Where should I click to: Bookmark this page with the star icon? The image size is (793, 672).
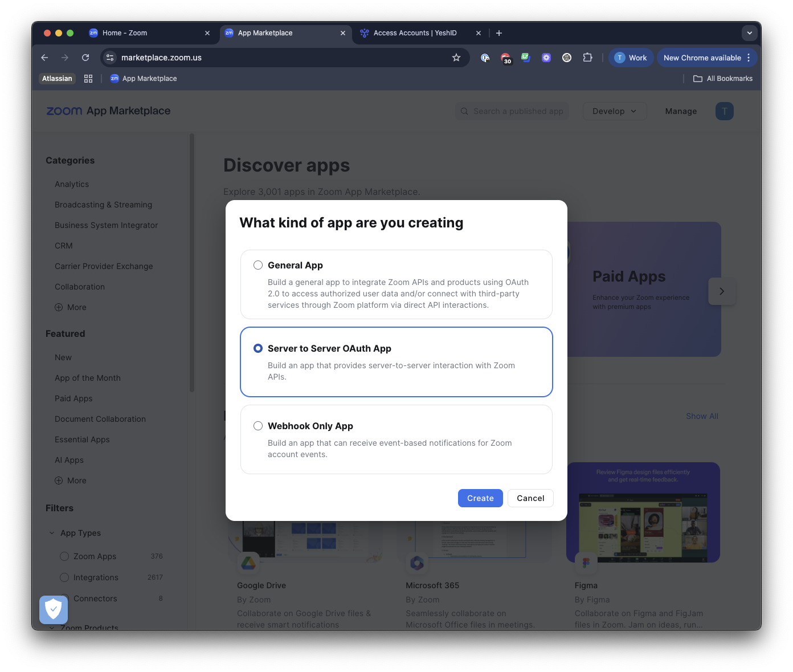(456, 58)
